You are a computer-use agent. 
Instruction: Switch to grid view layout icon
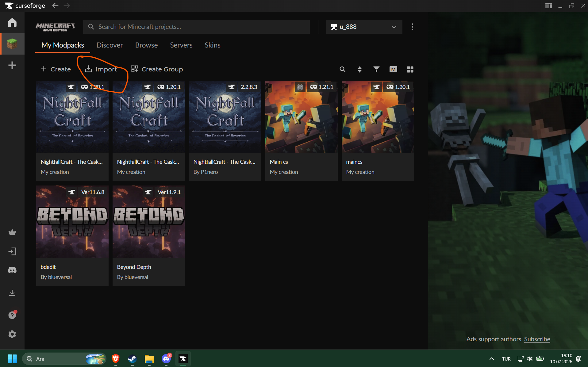[x=410, y=69]
